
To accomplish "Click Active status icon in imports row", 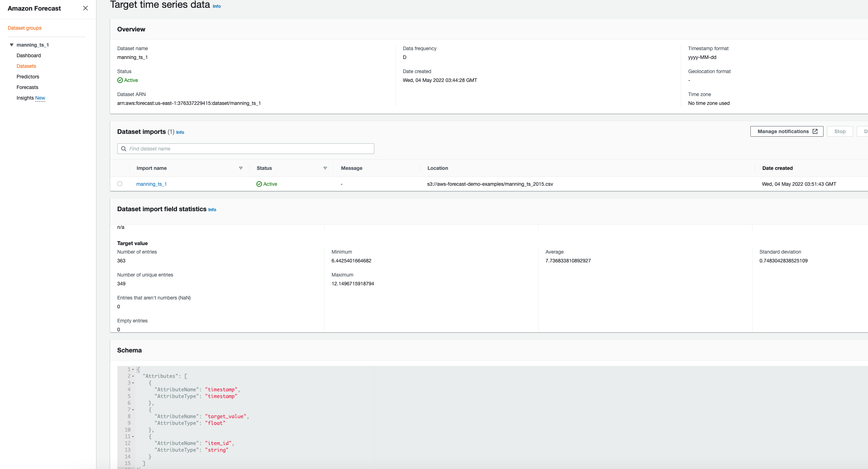I will (x=259, y=184).
